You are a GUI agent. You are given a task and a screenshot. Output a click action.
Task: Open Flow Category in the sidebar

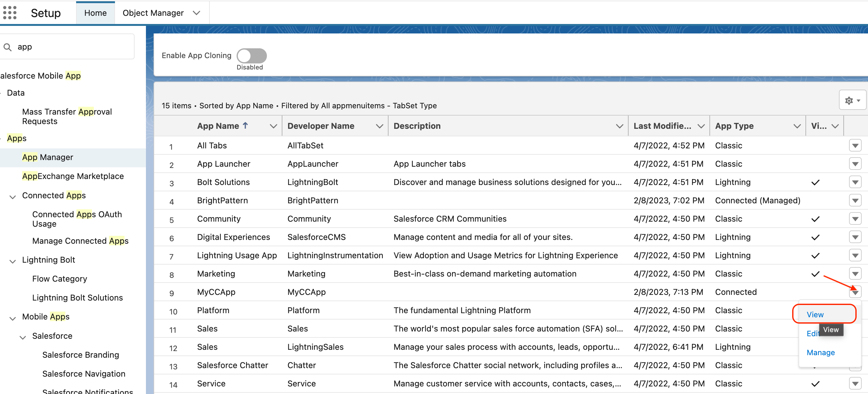(x=59, y=279)
